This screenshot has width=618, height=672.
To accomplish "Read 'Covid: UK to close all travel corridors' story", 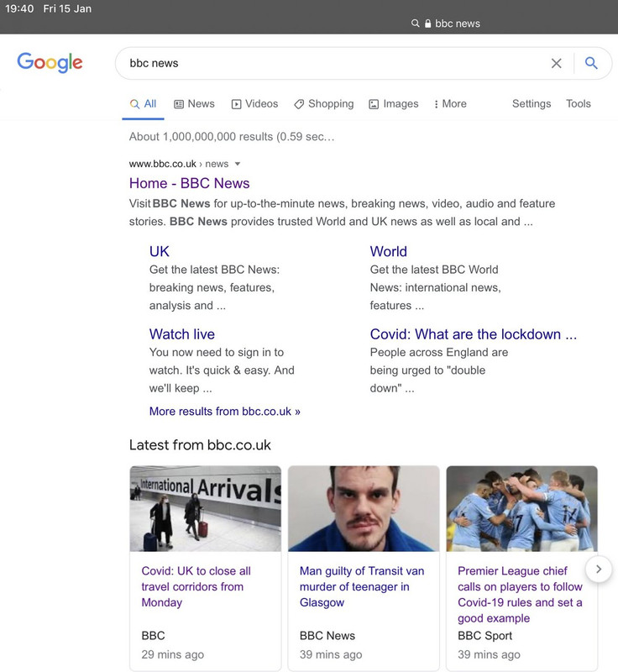I will [196, 586].
